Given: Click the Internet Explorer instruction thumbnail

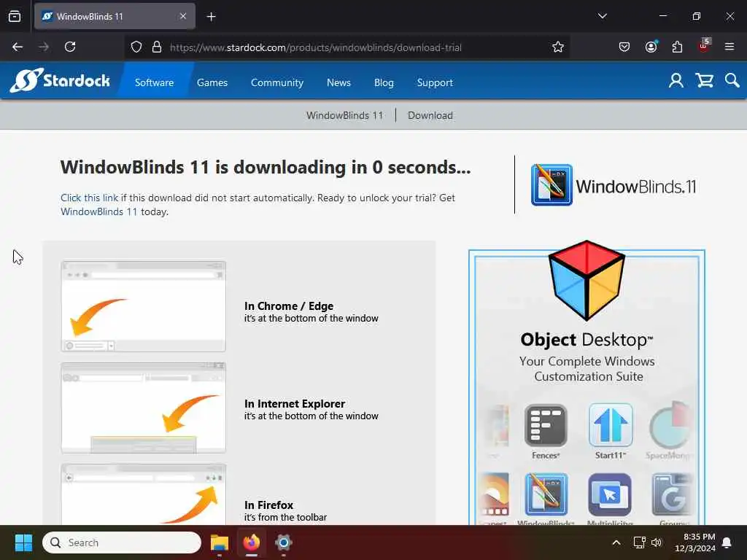Looking at the screenshot, I should (x=144, y=408).
